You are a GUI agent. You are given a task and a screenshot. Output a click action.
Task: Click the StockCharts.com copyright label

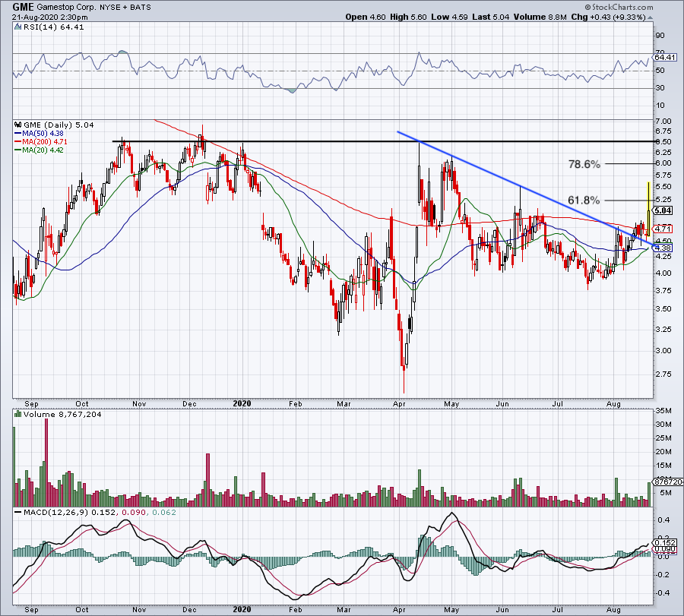[x=619, y=7]
